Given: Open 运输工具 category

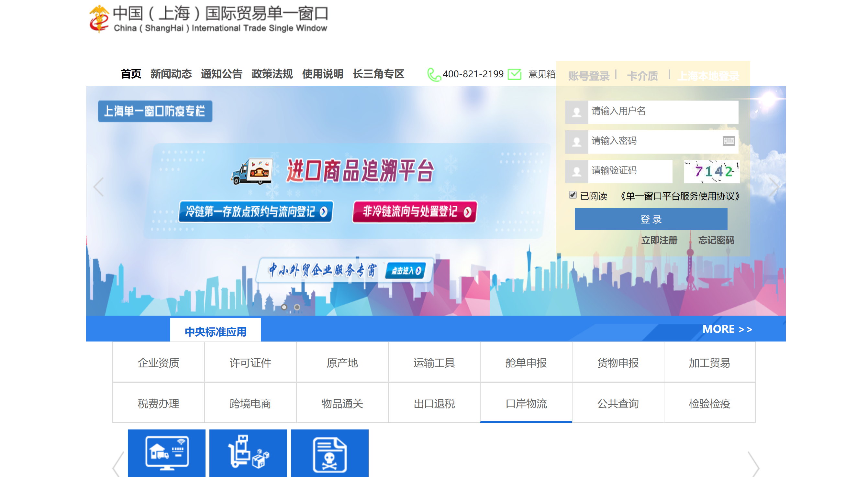Looking at the screenshot, I should (x=434, y=362).
